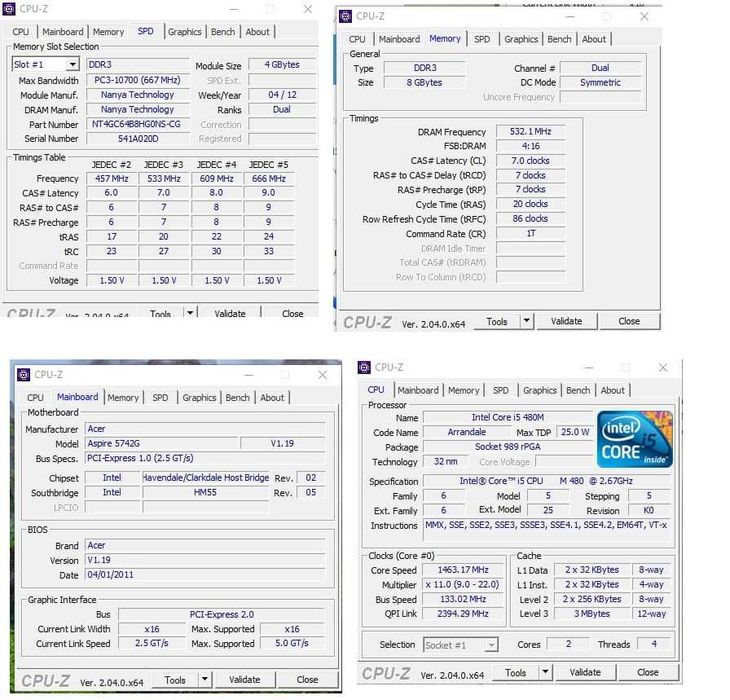Click CPU-Z app icon in Mainboard window title

[23, 374]
